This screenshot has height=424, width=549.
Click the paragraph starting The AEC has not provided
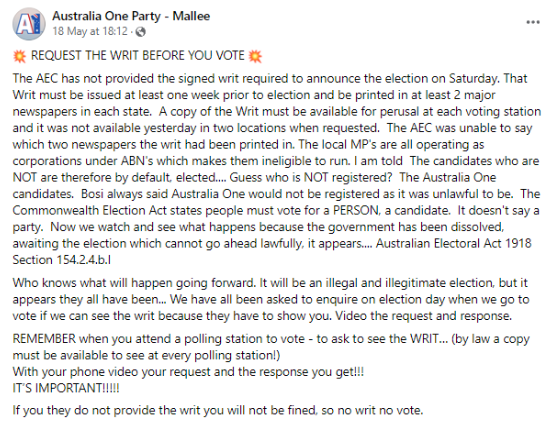click(277, 169)
